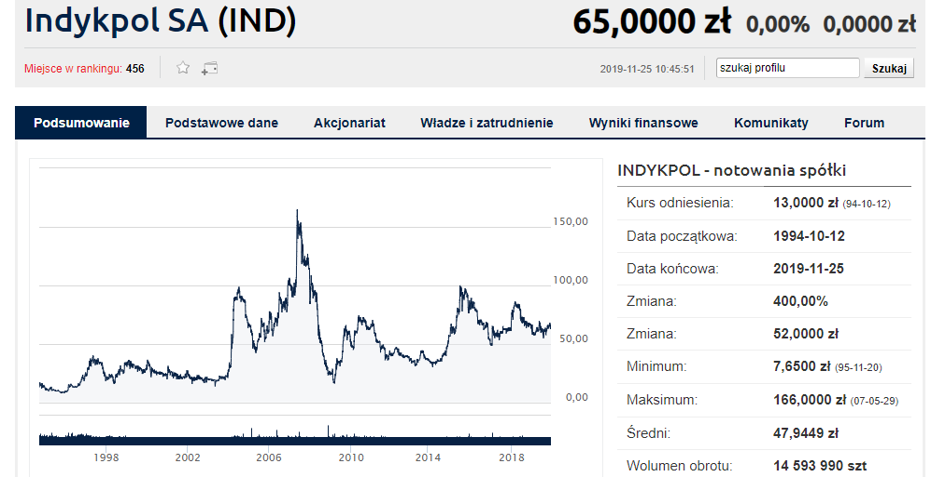Image resolution: width=945 pixels, height=477 pixels.
Task: Click the 100,00 price axis label
Action: [570, 280]
